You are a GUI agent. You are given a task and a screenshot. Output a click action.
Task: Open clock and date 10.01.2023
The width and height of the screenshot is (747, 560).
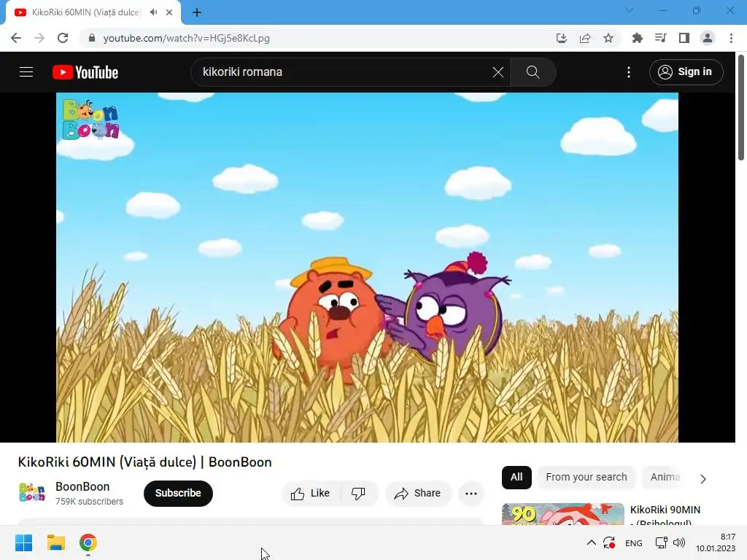pyautogui.click(x=716, y=542)
